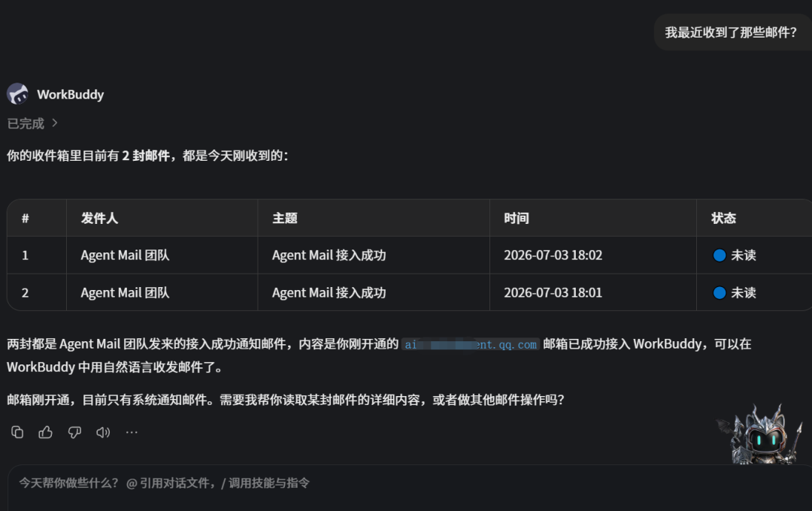Select sender Agent Mail 团队 in row 2
Viewport: 812px width, 511px height.
pyautogui.click(x=125, y=292)
